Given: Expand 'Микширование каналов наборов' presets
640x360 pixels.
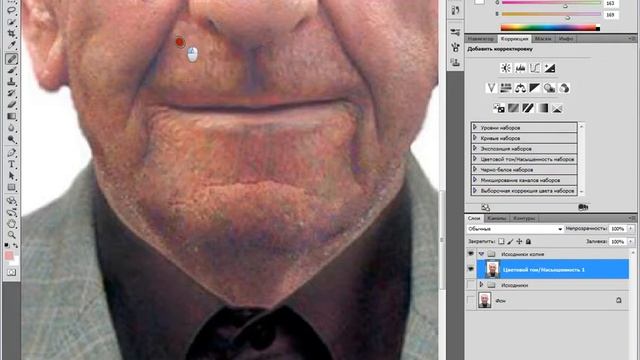Looking at the screenshot, I should tap(475, 180).
